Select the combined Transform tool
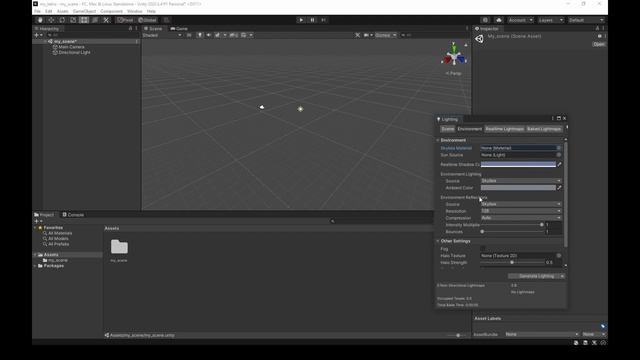The height and width of the screenshot is (360, 640). point(95,20)
